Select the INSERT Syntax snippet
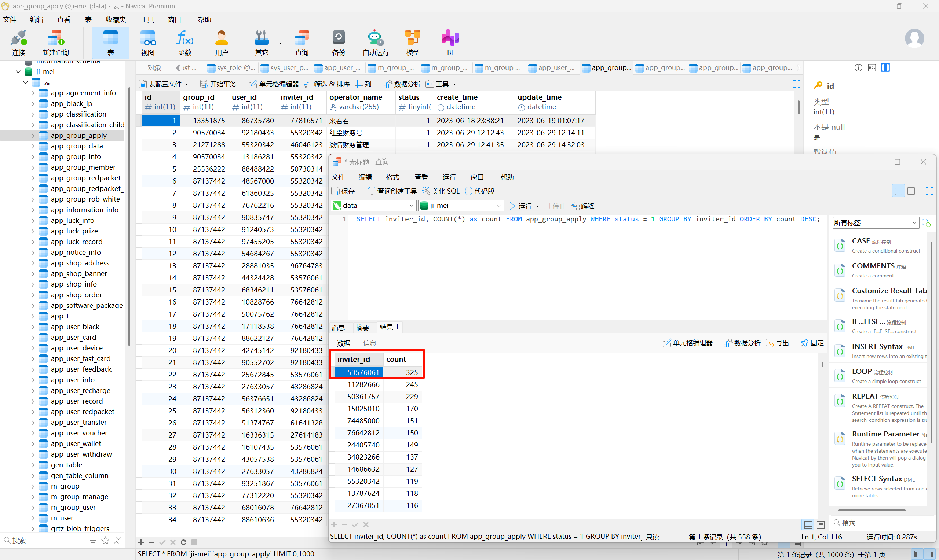The width and height of the screenshot is (939, 560). [878, 351]
